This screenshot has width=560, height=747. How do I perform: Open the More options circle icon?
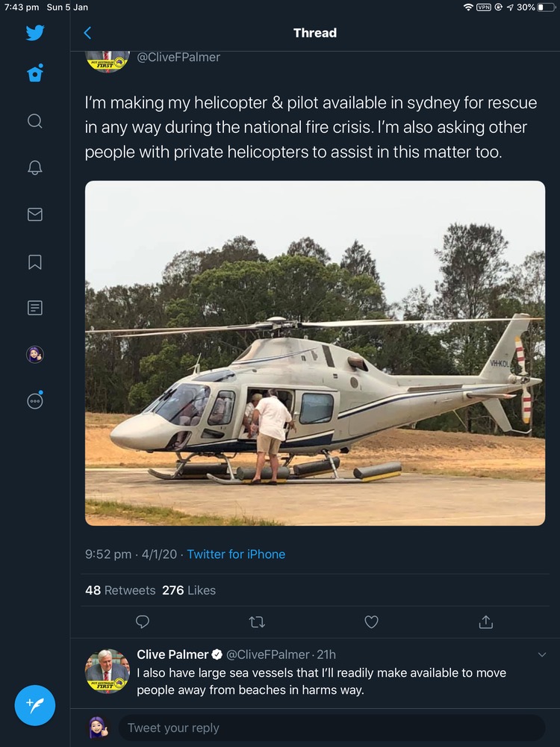coord(34,400)
